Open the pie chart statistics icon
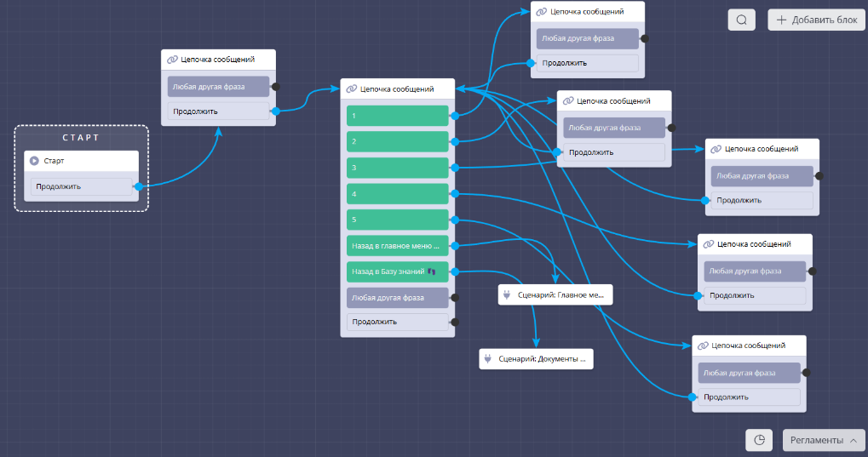 [759, 440]
